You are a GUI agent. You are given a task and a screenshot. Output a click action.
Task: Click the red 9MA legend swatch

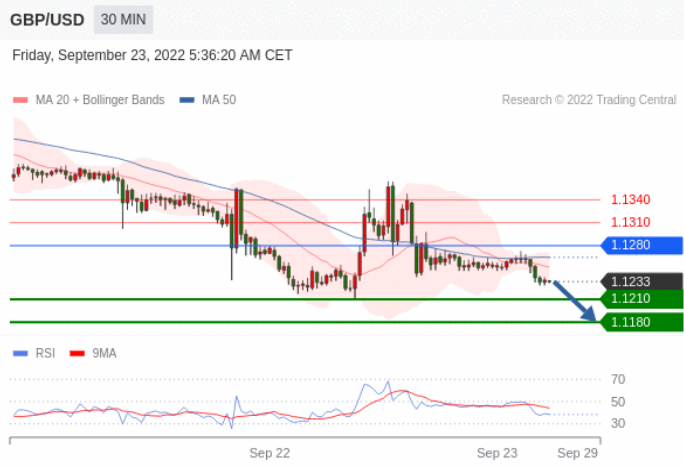[77, 353]
